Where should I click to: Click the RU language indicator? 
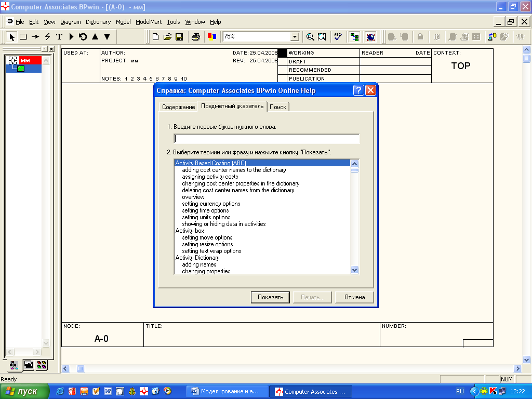point(460,391)
